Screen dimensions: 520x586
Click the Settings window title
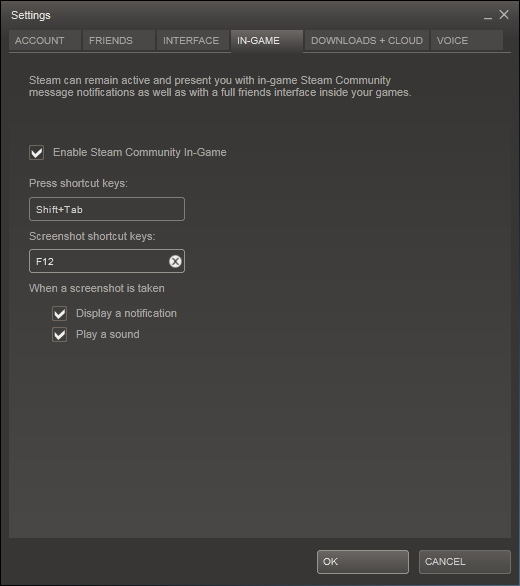[x=31, y=15]
